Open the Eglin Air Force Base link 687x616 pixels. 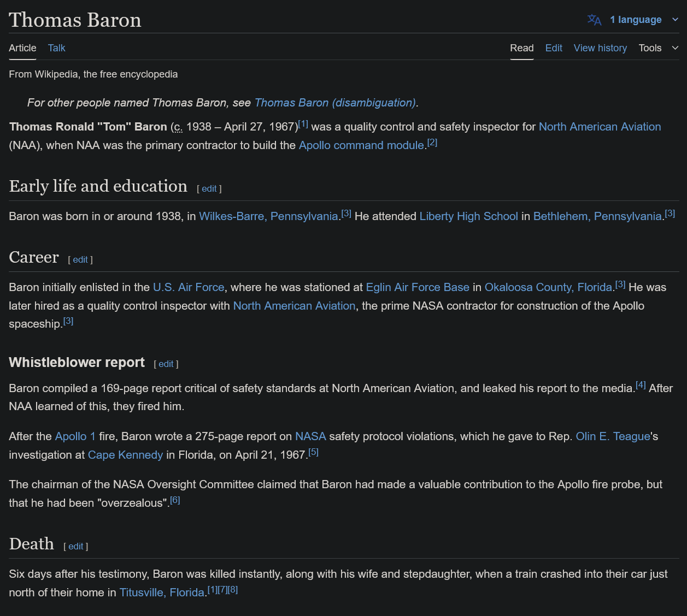point(418,287)
